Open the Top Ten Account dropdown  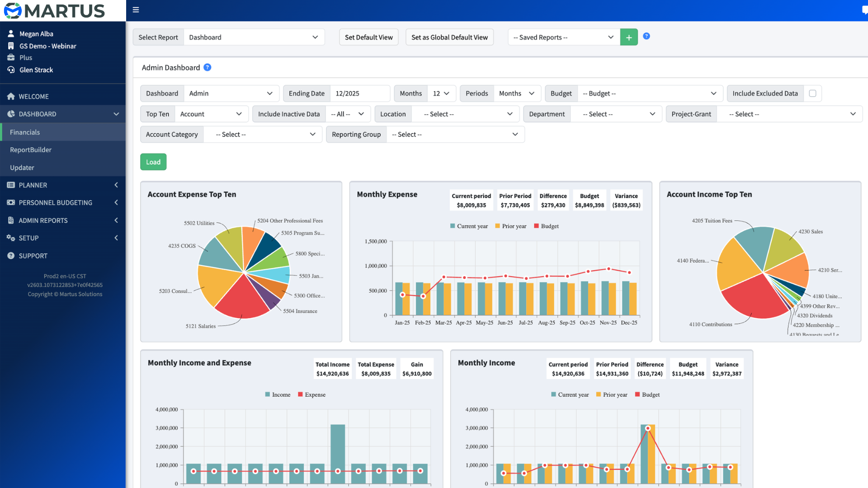tap(212, 114)
